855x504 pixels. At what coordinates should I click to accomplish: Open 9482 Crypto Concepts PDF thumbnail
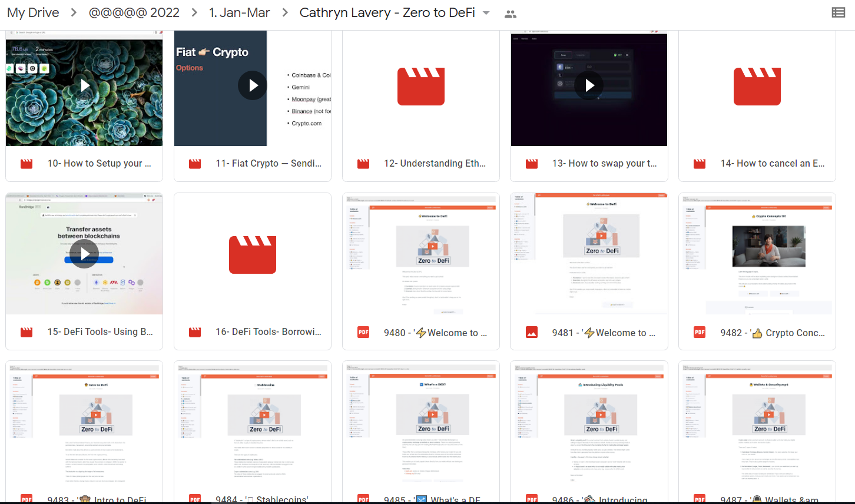pos(757,254)
